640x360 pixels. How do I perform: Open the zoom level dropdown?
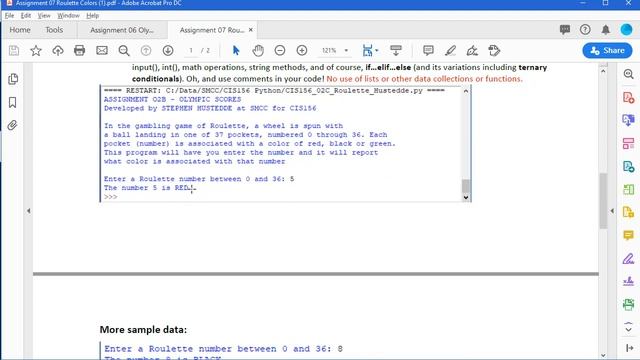(347, 51)
